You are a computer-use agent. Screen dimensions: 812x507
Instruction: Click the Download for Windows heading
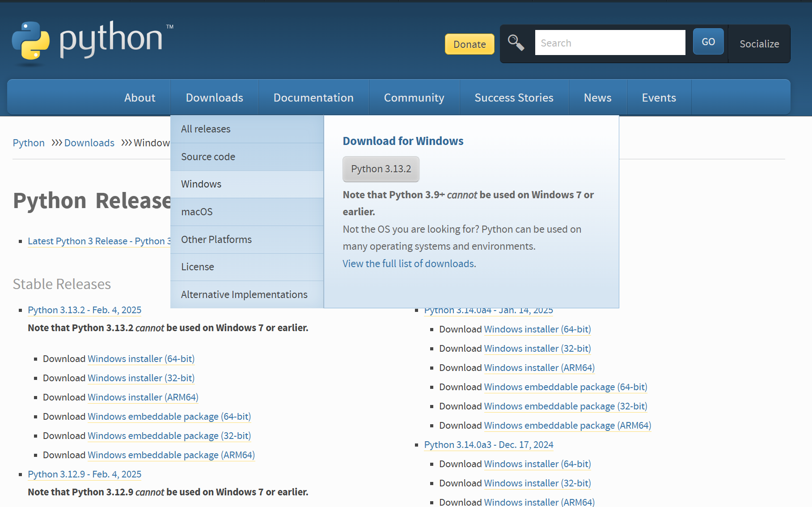click(x=403, y=141)
